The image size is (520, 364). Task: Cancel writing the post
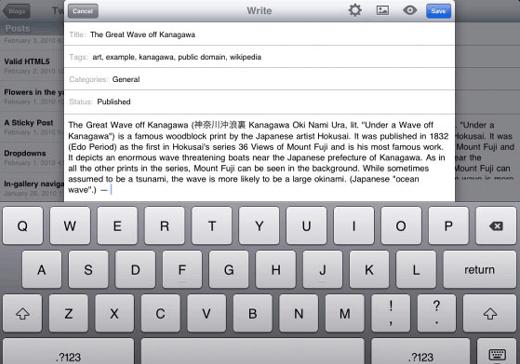click(x=83, y=11)
